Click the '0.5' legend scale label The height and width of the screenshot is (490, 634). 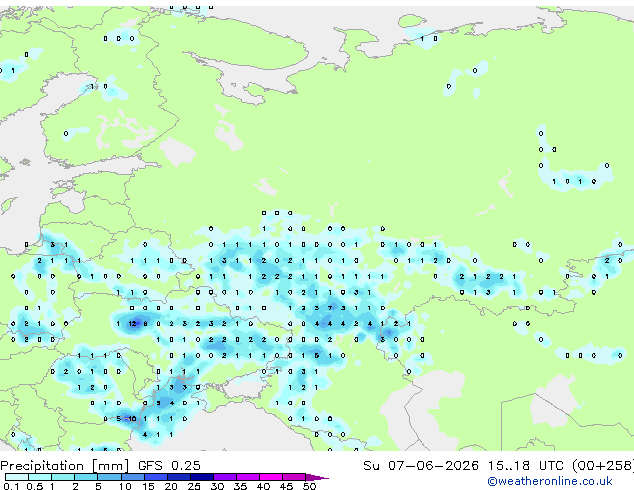point(35,486)
